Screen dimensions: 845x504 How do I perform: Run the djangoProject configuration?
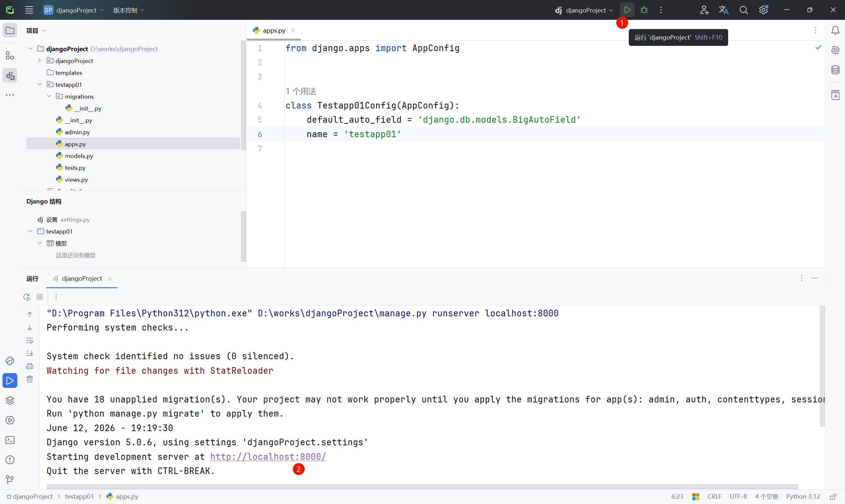627,10
